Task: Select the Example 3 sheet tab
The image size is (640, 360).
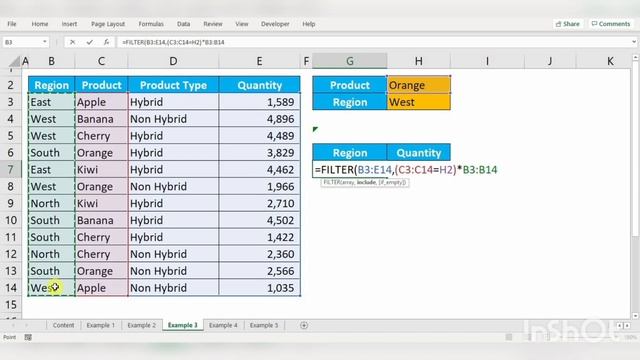Action: click(182, 325)
